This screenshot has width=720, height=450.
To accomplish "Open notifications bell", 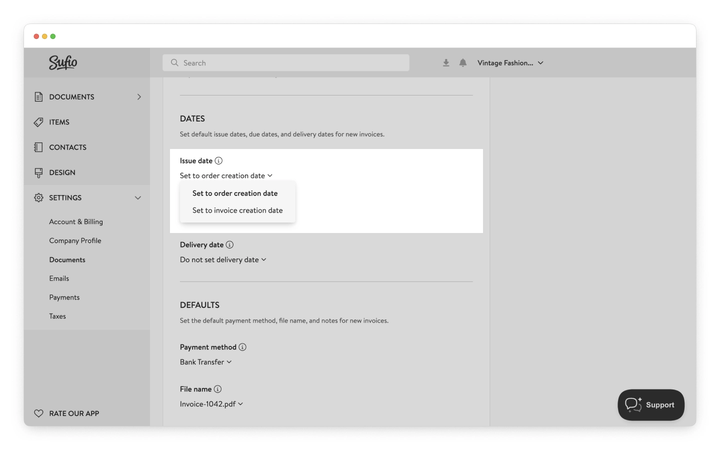I will tap(463, 63).
